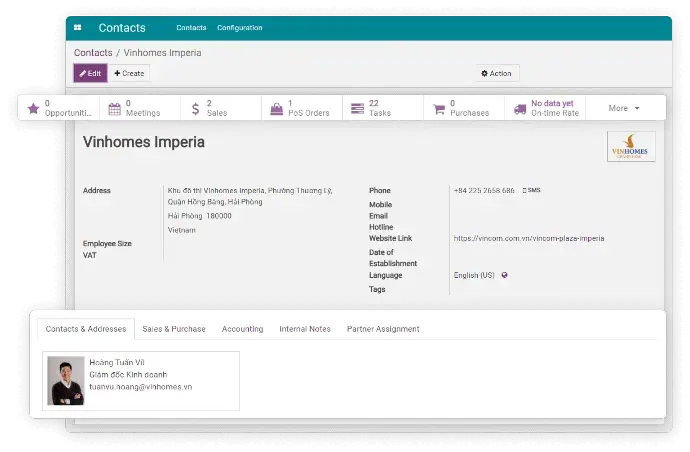Click the Tasks list icon
Image resolution: width=690 pixels, height=452 pixels.
(357, 108)
